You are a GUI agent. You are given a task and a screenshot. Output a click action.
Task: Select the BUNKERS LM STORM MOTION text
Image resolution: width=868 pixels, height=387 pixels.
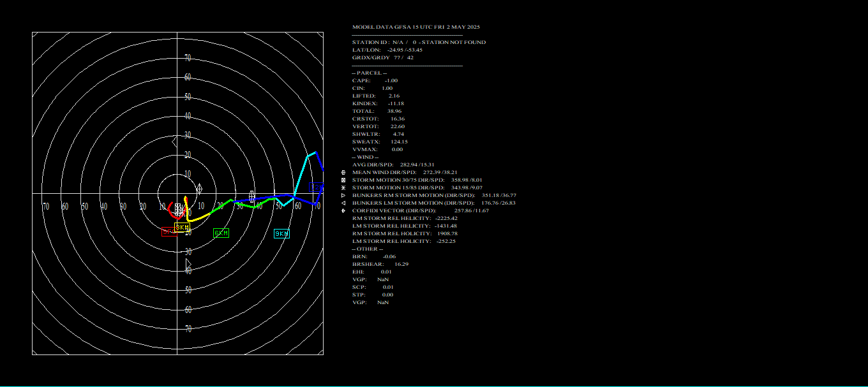pyautogui.click(x=434, y=203)
